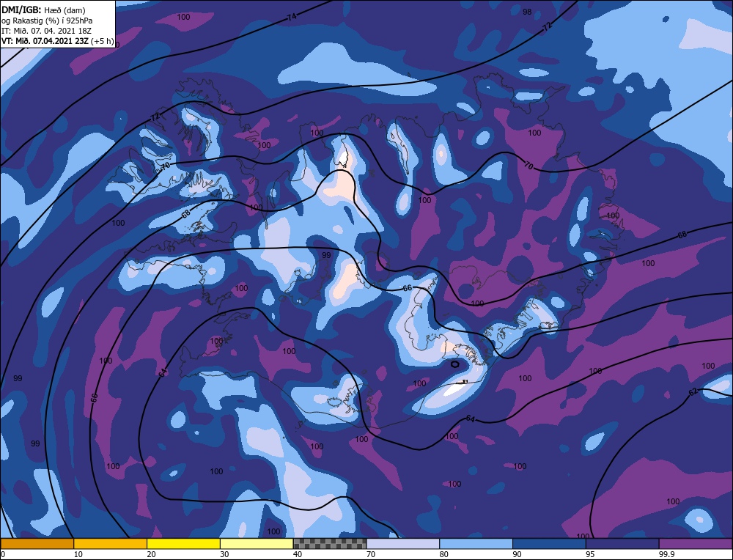Click the legend scale value "95"
733x560 pixels.
click(590, 554)
